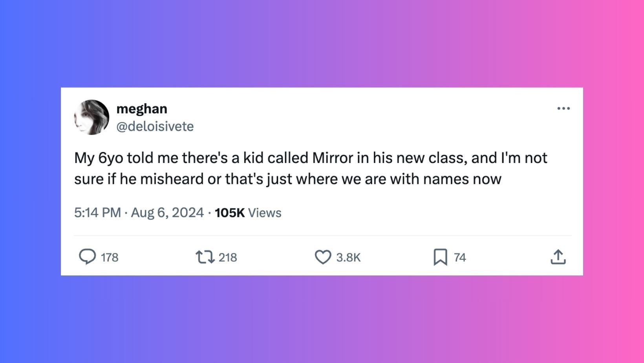The image size is (644, 363).
Task: Bookmark the tweet using the bookmark icon
Action: 440,257
